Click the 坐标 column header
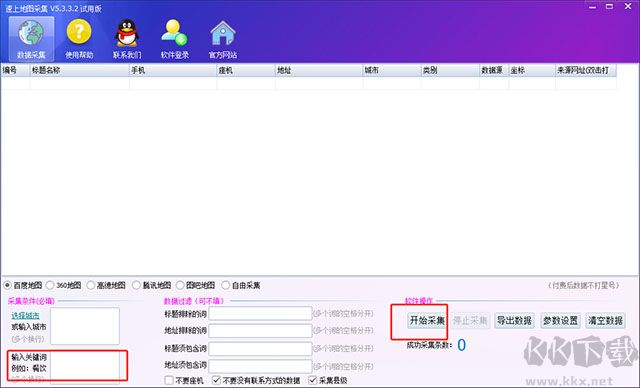This screenshot has width=640, height=388. click(x=532, y=71)
